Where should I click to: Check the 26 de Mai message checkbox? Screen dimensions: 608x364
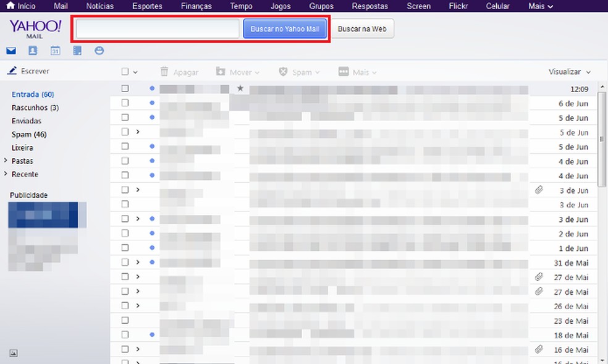tap(125, 306)
